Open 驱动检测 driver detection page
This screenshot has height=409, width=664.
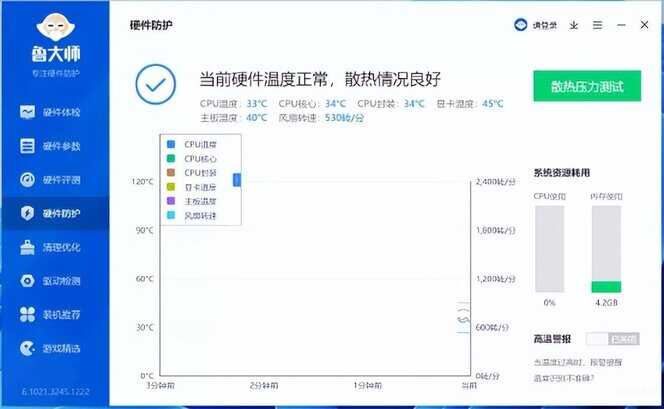[50, 281]
